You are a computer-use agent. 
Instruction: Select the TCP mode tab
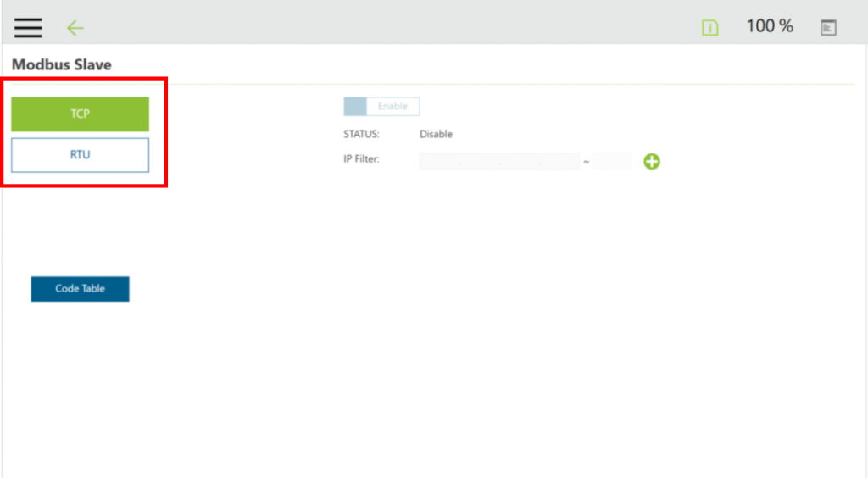pos(80,114)
